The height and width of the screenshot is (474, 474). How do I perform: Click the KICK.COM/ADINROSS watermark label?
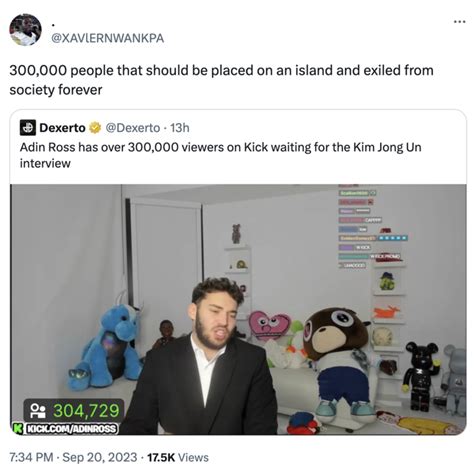click(71, 428)
